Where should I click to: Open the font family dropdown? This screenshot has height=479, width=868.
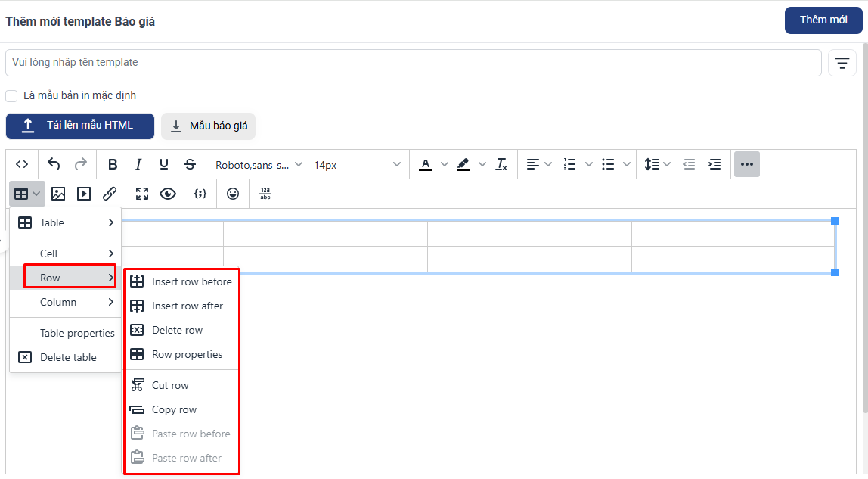coord(259,164)
